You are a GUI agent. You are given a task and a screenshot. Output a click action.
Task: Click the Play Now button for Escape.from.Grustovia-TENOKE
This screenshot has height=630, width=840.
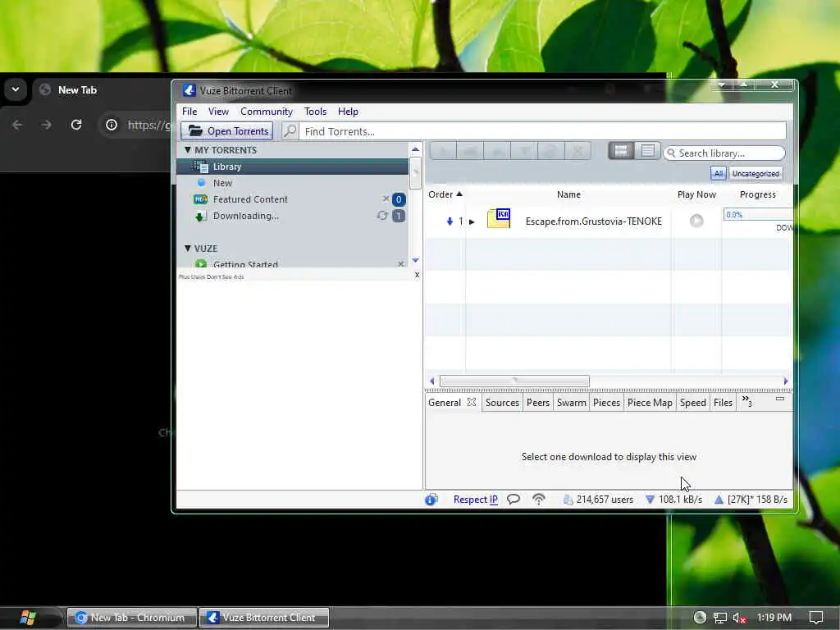696,221
